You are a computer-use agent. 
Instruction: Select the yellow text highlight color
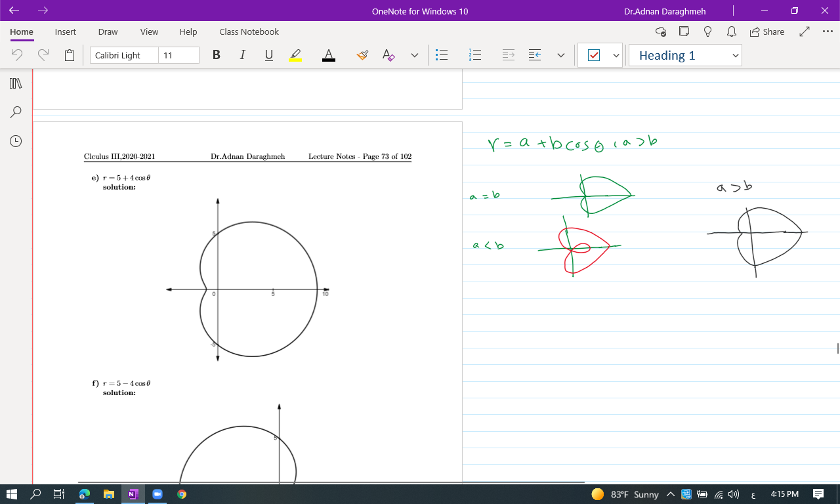coord(295,55)
